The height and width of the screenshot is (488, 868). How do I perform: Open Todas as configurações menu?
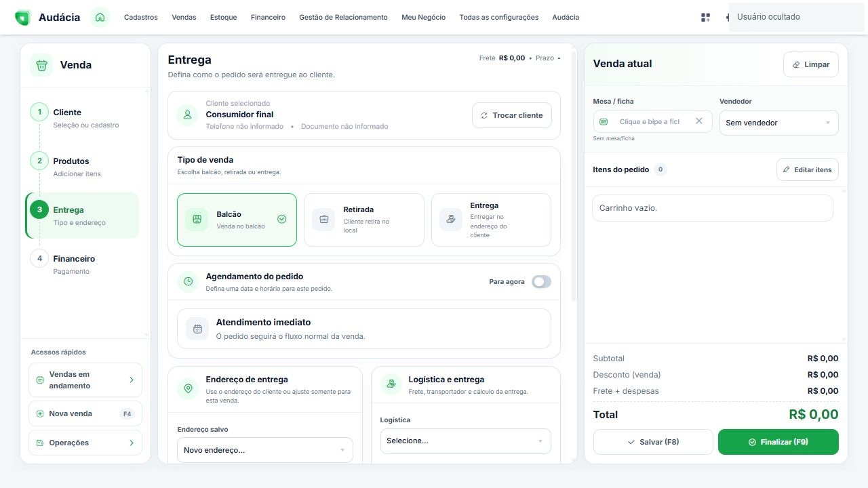[499, 18]
